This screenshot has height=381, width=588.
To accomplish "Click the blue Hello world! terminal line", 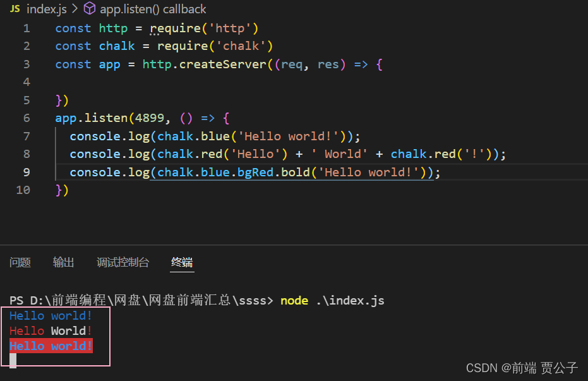I will (x=51, y=315).
